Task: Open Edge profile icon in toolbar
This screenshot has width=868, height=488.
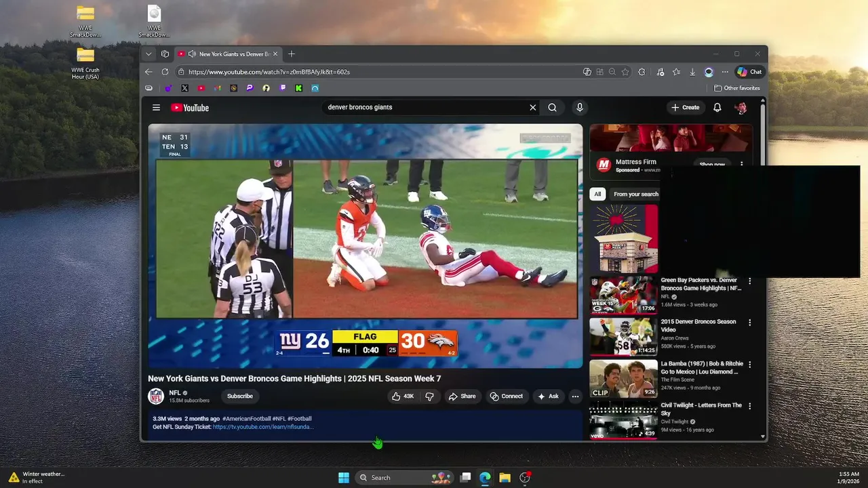Action: 709,72
